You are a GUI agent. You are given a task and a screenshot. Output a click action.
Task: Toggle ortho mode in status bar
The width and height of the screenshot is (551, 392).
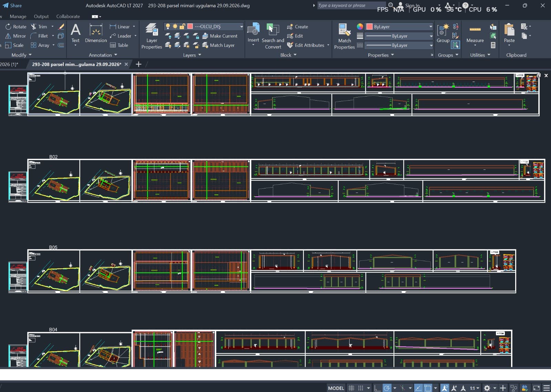pos(377,388)
